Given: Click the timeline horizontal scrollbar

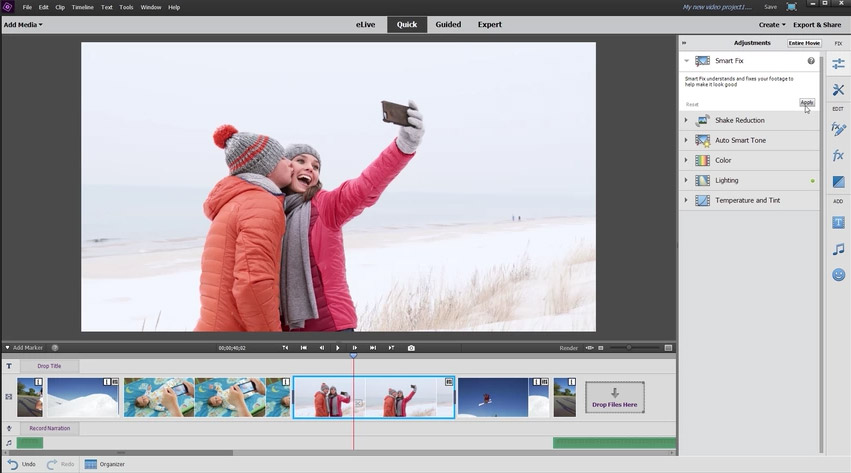Looking at the screenshot, I should pyautogui.click(x=119, y=453).
